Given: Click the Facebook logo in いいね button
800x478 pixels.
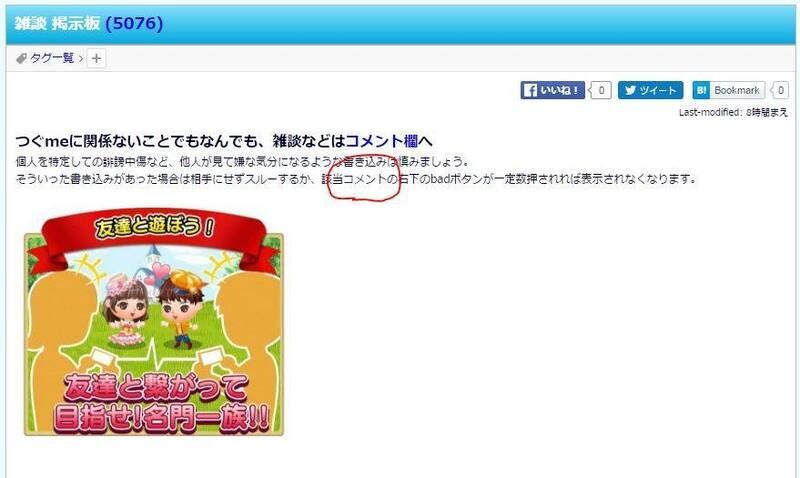Looking at the screenshot, I should 530,90.
